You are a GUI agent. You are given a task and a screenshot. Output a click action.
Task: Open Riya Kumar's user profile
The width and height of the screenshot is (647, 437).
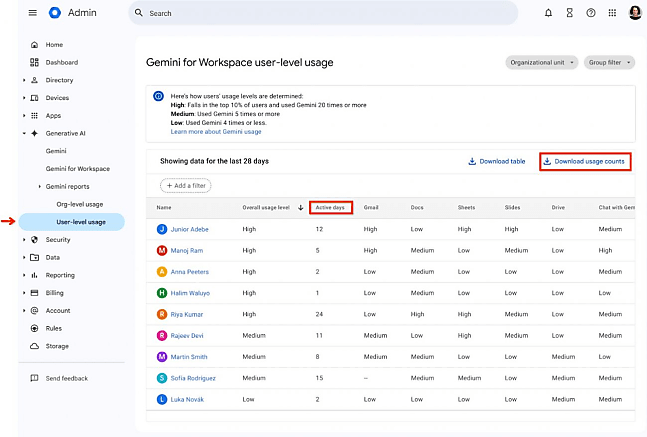click(187, 314)
